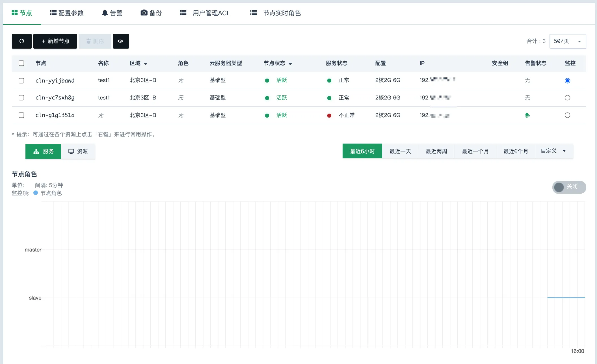Click the eye view icon button

click(x=121, y=41)
